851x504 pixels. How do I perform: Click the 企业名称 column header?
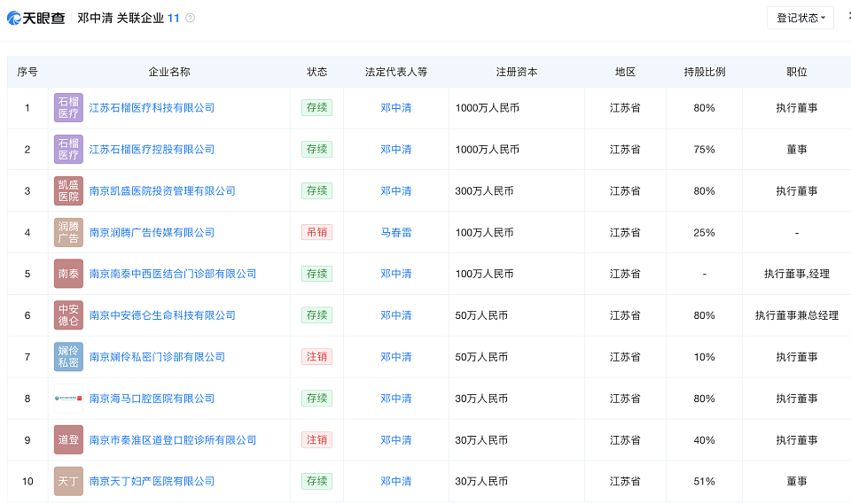click(169, 72)
